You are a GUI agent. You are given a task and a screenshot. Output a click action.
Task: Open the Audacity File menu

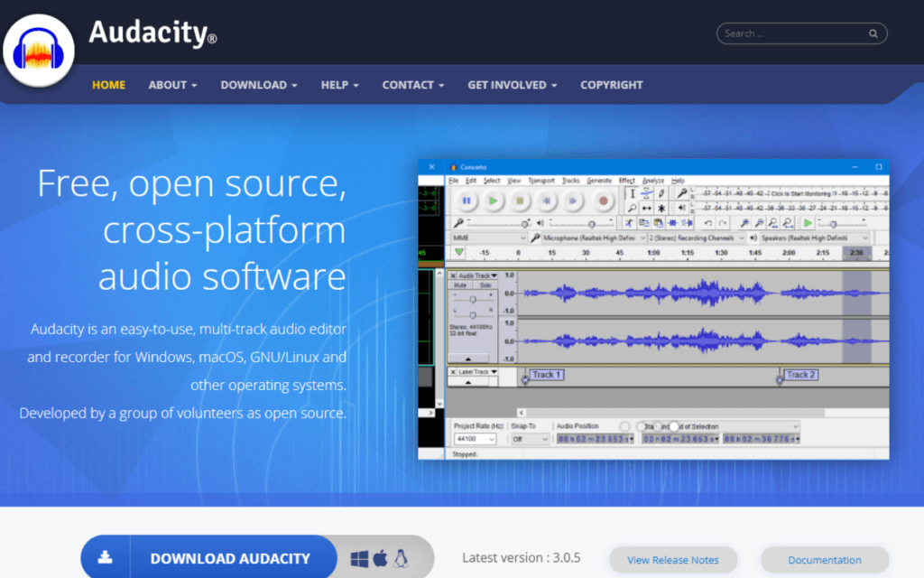[x=453, y=181]
